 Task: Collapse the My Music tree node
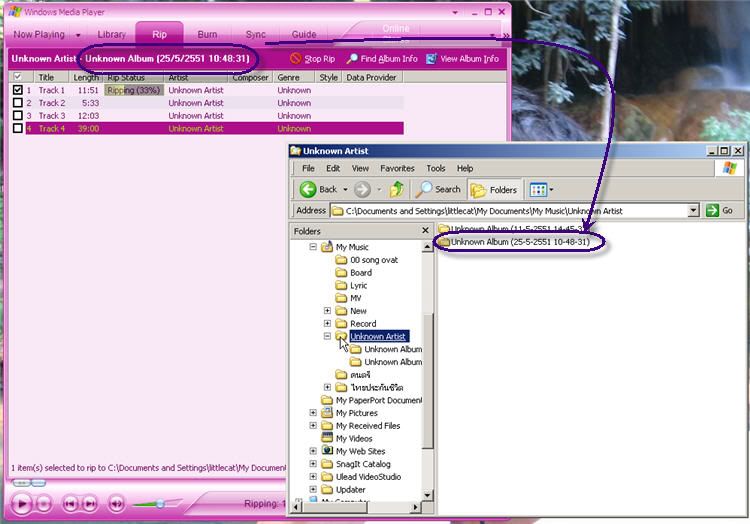pos(313,247)
